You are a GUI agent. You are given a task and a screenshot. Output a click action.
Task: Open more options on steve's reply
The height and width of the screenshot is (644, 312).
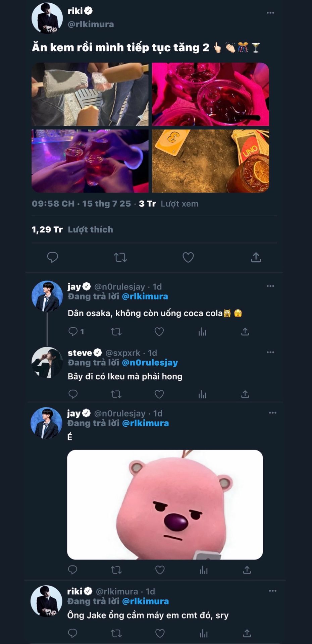[x=270, y=352]
